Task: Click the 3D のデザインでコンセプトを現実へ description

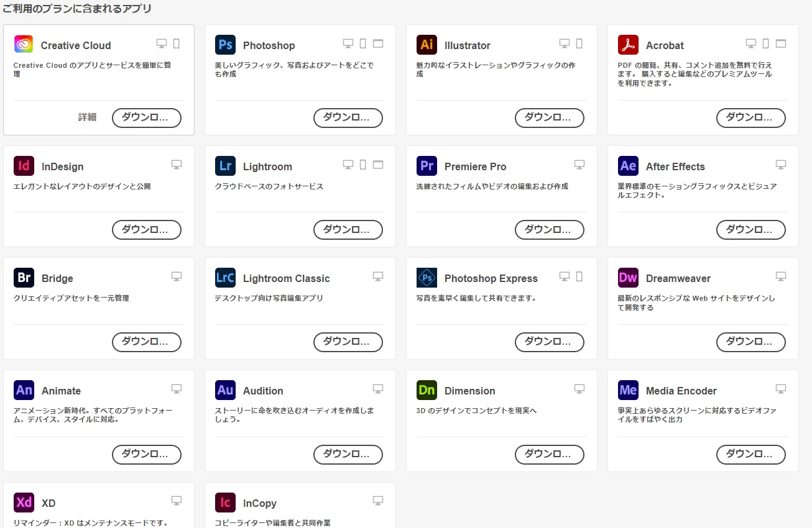Action: click(x=476, y=411)
